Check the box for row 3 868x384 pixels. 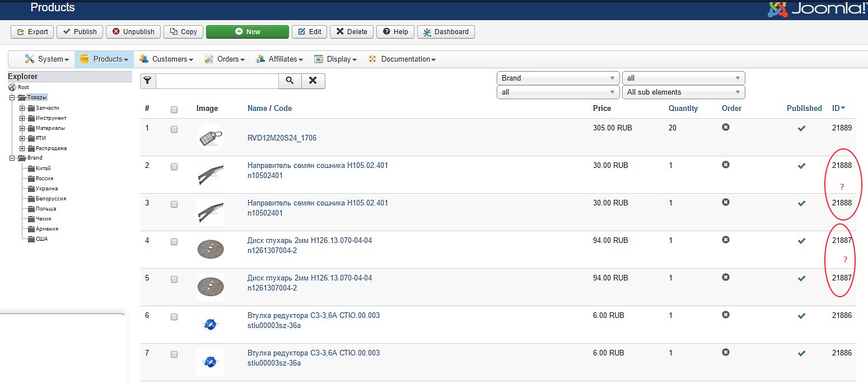(x=174, y=204)
